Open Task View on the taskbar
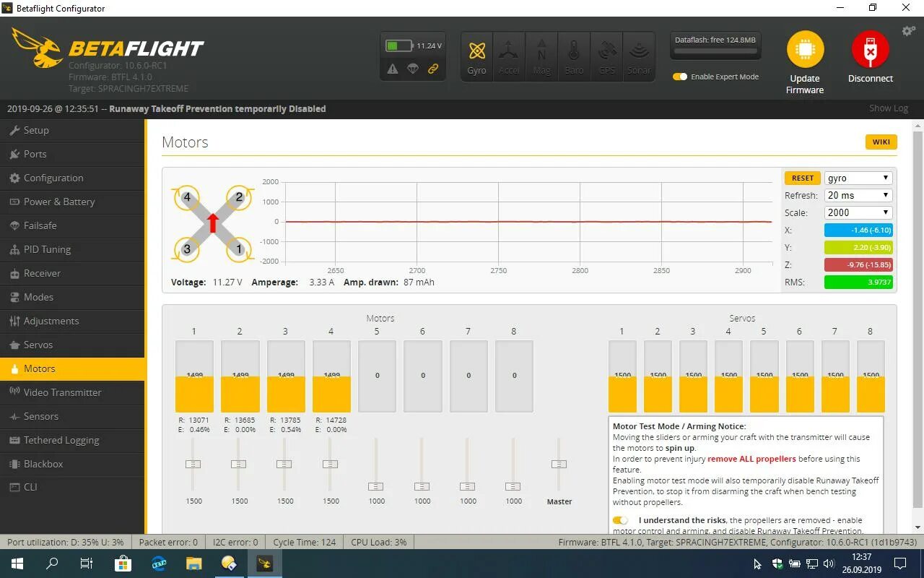Viewport: 924px width, 578px height. 87,564
